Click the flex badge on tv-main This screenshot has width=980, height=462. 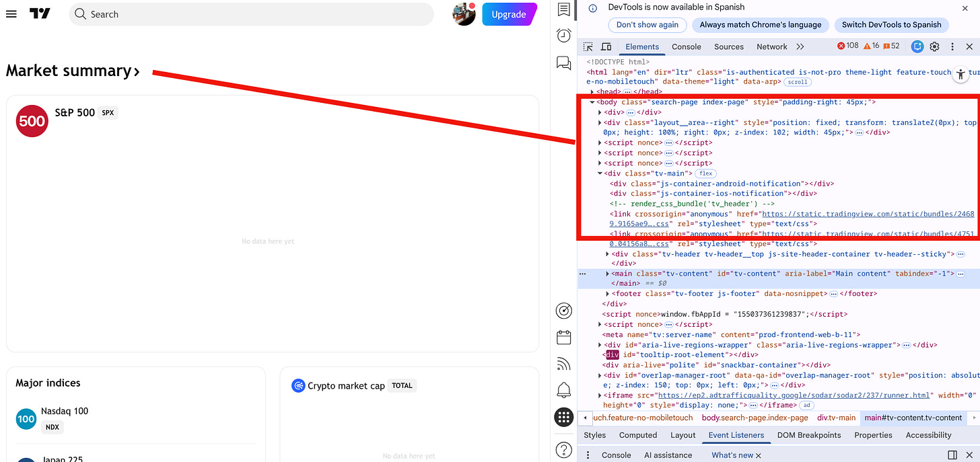click(x=706, y=174)
